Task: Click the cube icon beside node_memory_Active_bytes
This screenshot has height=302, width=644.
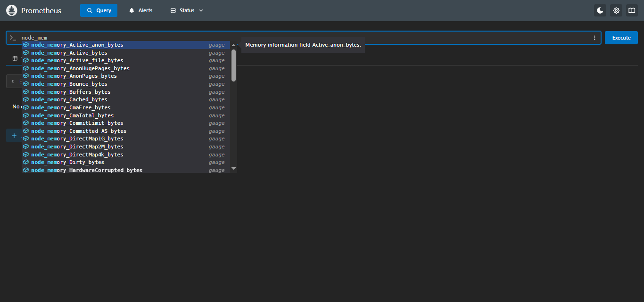Action: point(26,53)
